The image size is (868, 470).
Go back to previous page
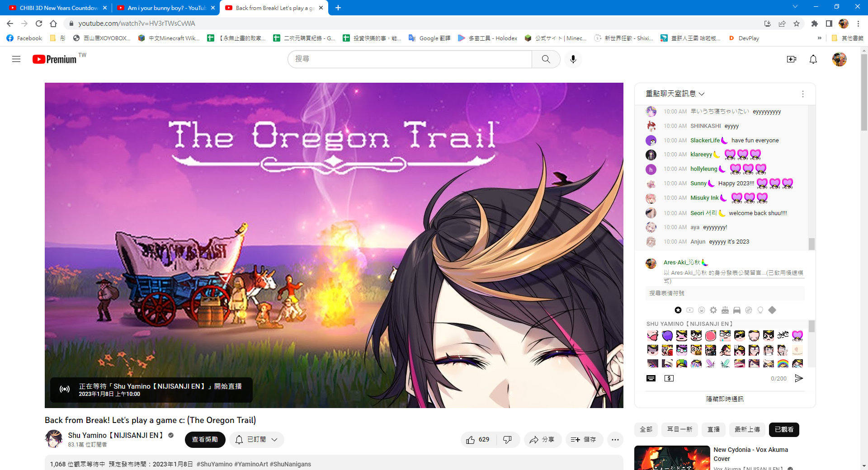point(10,23)
